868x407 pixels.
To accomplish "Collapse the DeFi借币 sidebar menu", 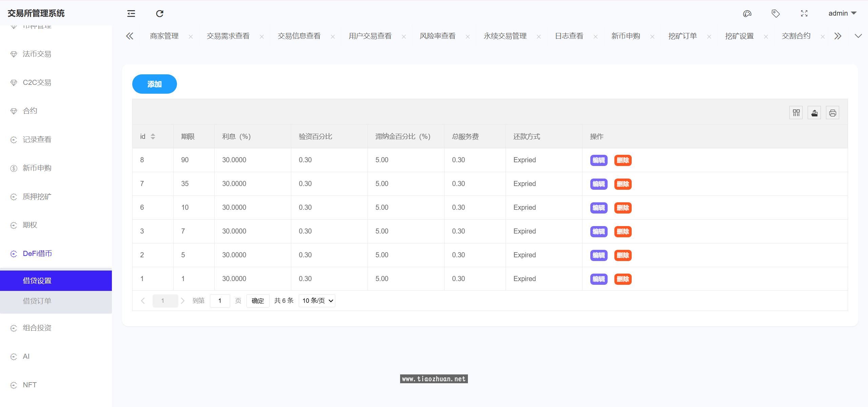I will point(37,254).
